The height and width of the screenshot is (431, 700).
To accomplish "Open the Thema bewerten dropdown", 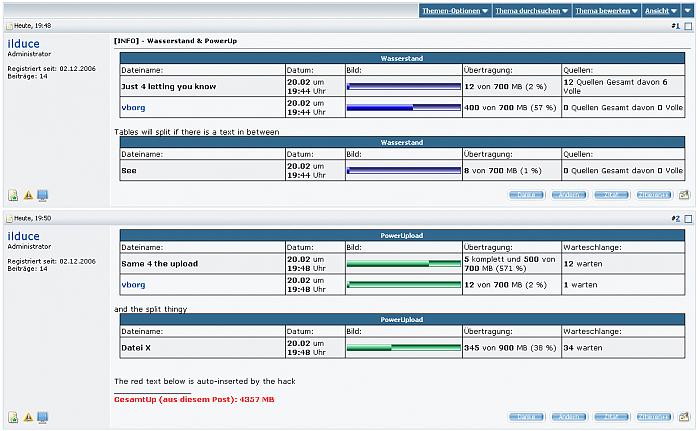I will click(x=606, y=11).
